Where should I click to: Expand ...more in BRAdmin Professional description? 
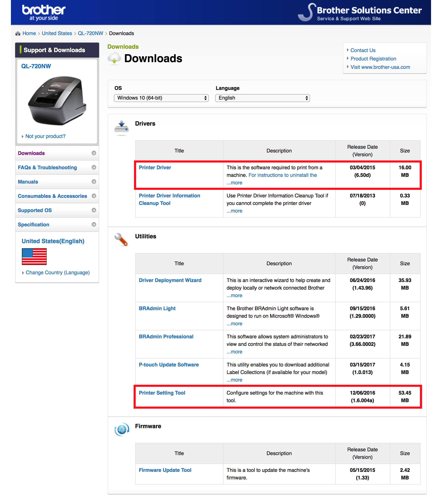point(234,352)
